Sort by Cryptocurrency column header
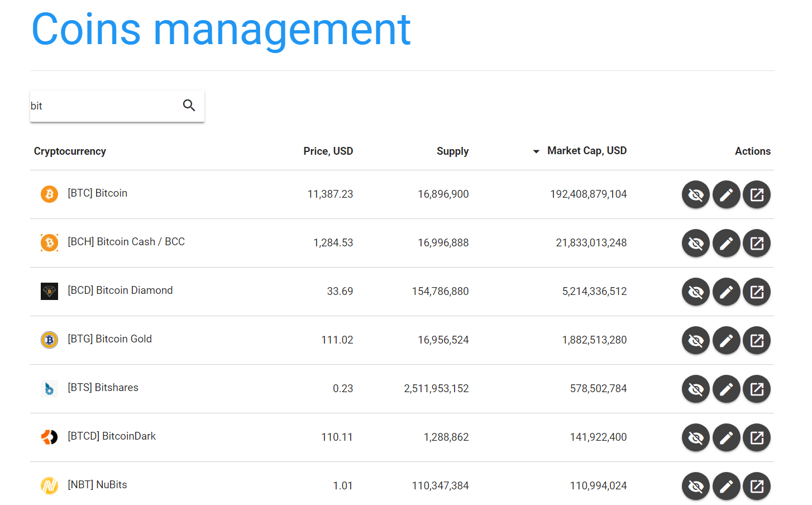 (x=70, y=151)
